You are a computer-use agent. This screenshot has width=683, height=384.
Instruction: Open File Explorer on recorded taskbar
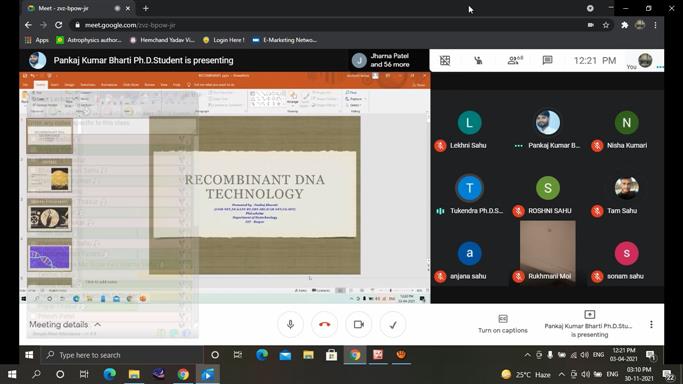[308, 355]
